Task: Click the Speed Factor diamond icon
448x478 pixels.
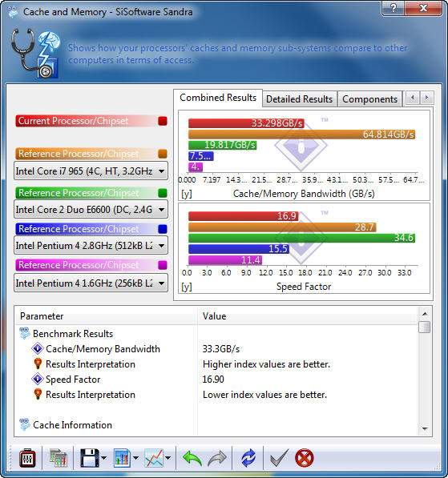Action: (x=38, y=379)
